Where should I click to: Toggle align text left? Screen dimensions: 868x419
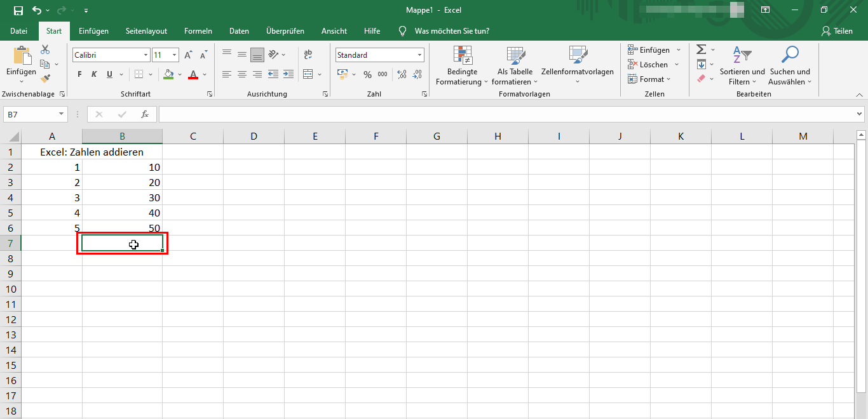[227, 74]
